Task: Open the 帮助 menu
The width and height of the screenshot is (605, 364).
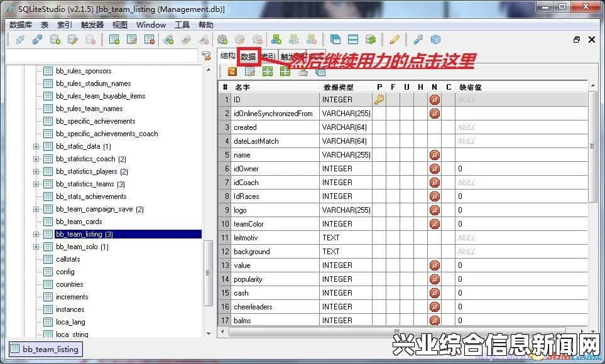Action: [206, 25]
